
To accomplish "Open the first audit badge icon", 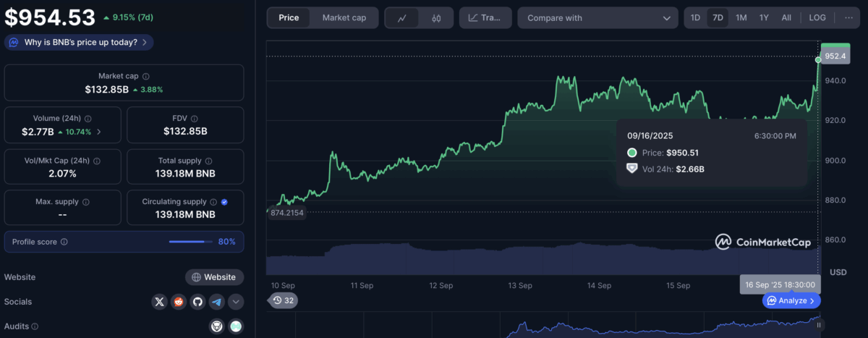I will (x=216, y=327).
